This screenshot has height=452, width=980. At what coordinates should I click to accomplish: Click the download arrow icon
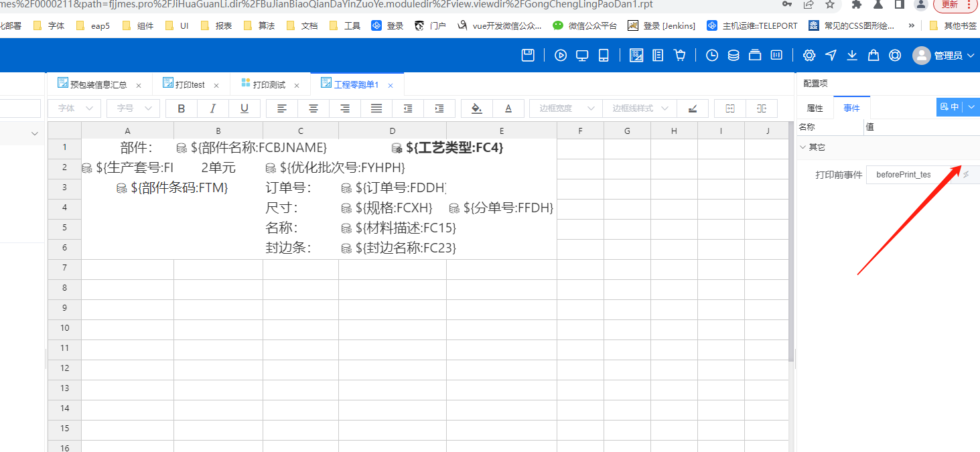point(852,56)
